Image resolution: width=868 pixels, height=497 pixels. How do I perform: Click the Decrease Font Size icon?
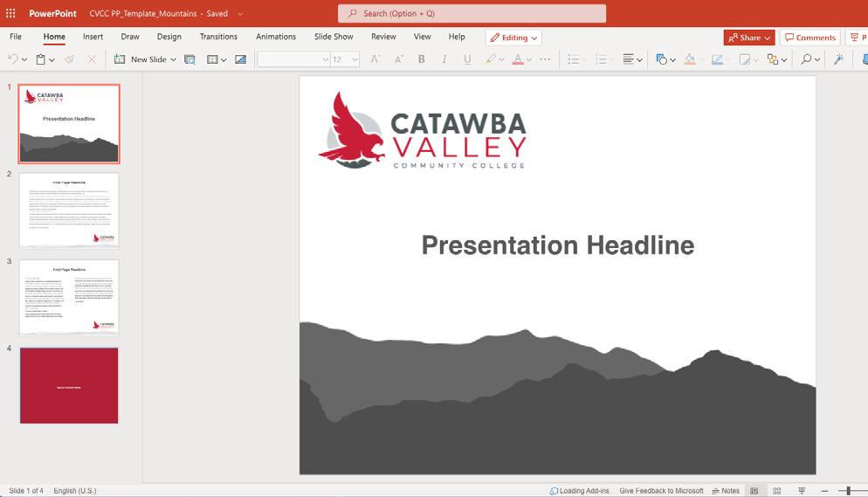coord(399,59)
